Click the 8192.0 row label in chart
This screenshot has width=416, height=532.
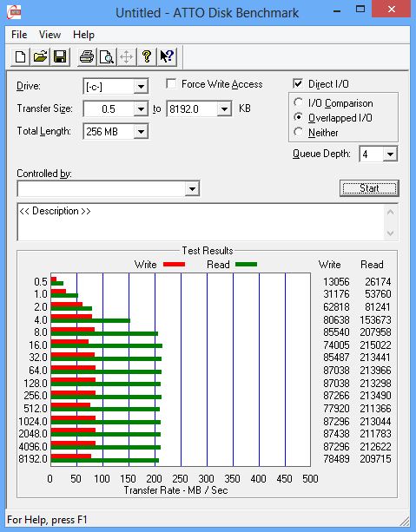click(33, 459)
